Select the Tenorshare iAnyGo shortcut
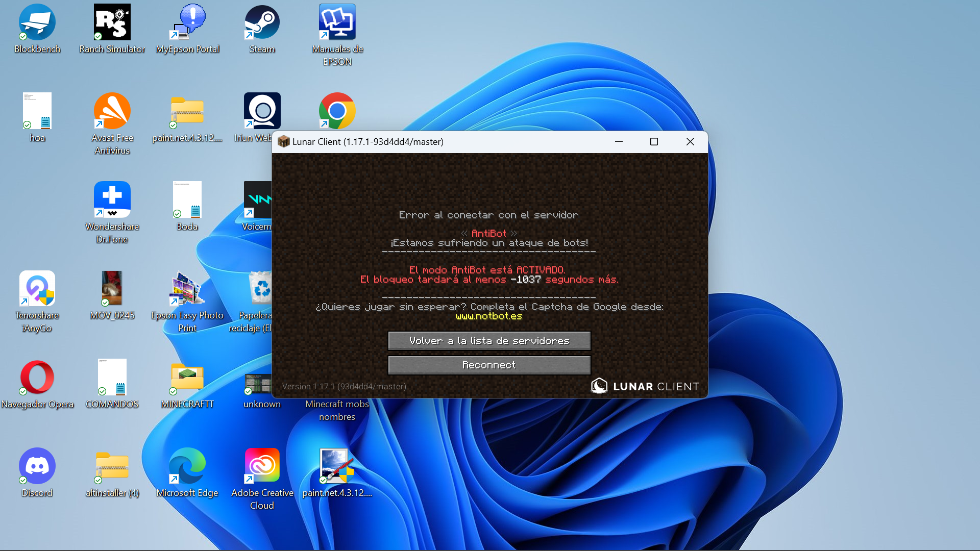The width and height of the screenshot is (980, 551). point(37,289)
